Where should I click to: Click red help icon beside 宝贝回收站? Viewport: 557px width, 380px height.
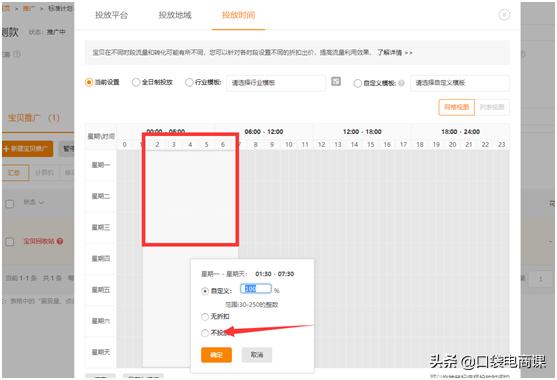(x=60, y=241)
